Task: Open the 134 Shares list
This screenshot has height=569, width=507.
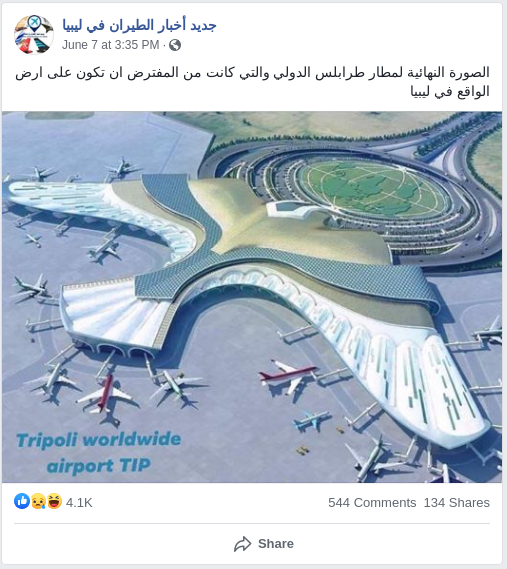Action: point(457,503)
